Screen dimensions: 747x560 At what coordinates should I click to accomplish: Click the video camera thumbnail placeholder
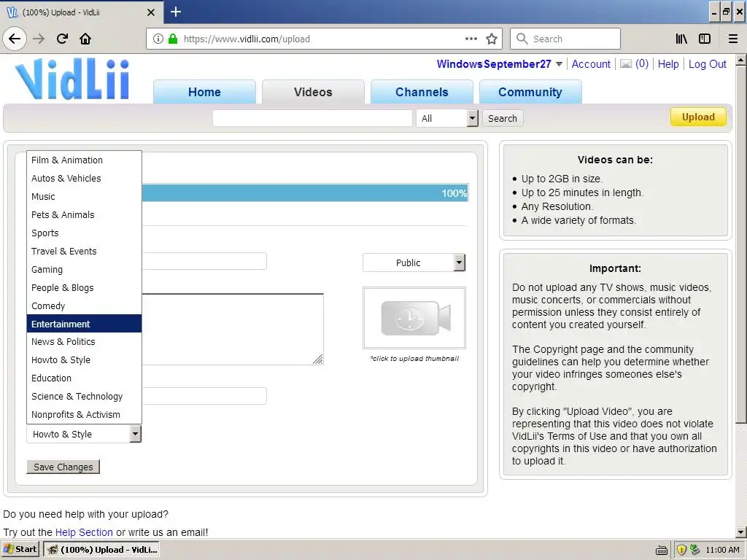[414, 318]
